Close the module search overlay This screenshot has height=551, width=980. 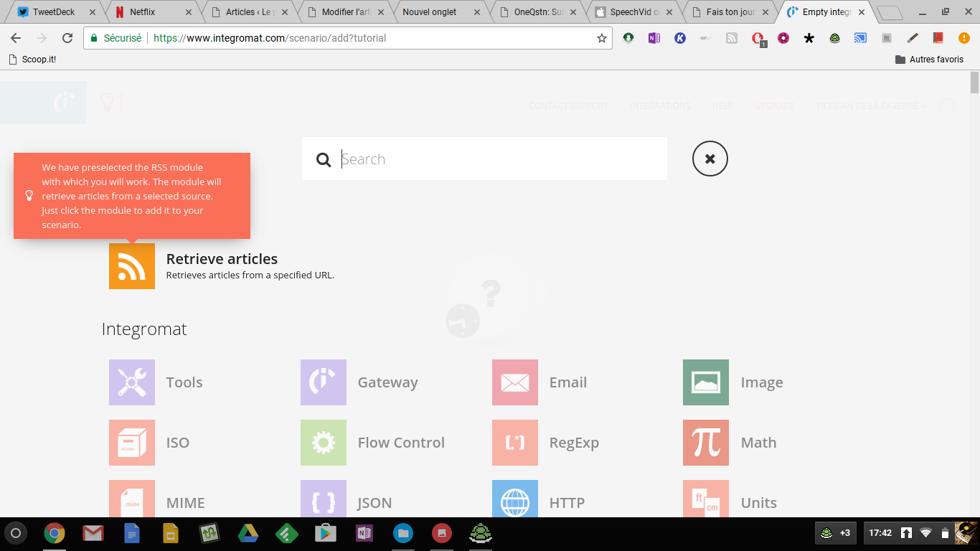click(x=710, y=159)
